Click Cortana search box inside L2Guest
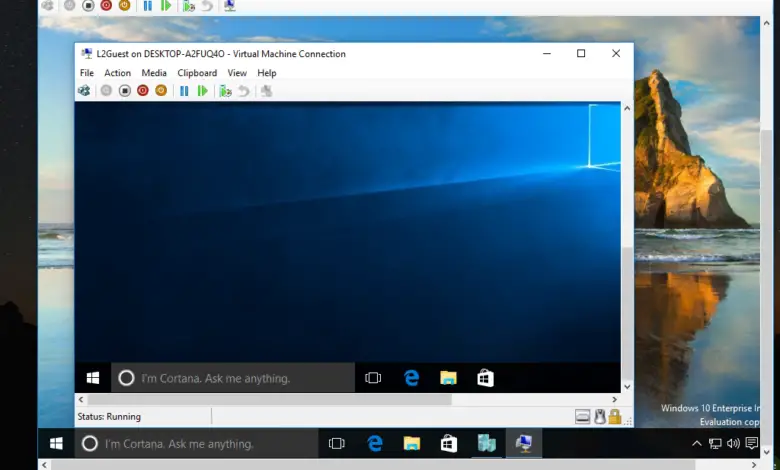The image size is (780, 470). [233, 378]
